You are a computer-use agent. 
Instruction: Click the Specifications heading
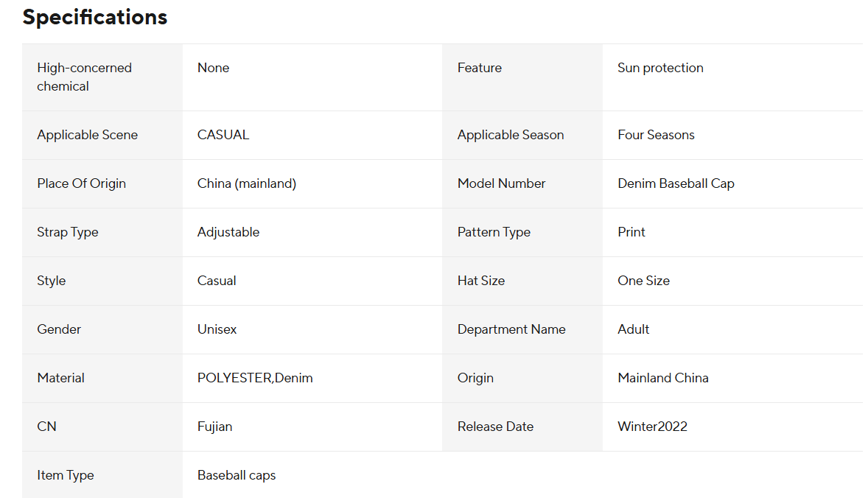point(95,17)
